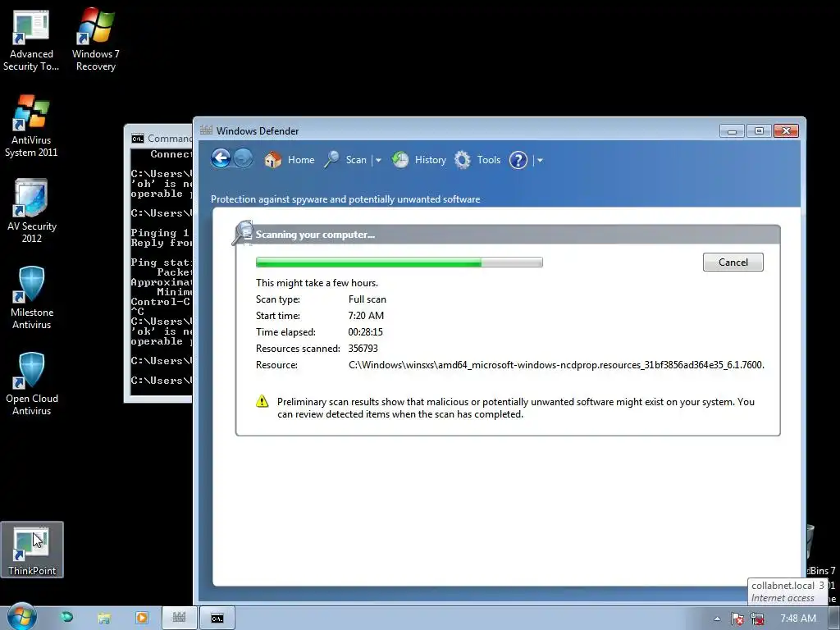Go to the Home label in toolbar
Image resolution: width=840 pixels, height=630 pixels.
coord(301,160)
